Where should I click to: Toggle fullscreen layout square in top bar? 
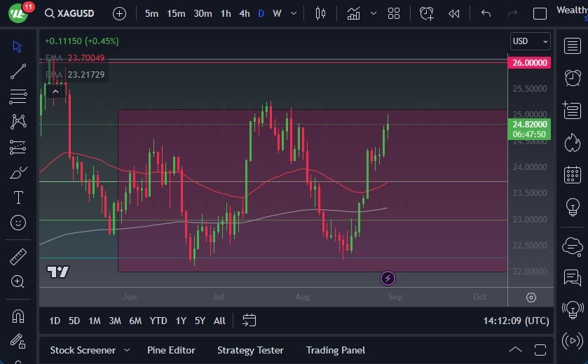pyautogui.click(x=540, y=13)
